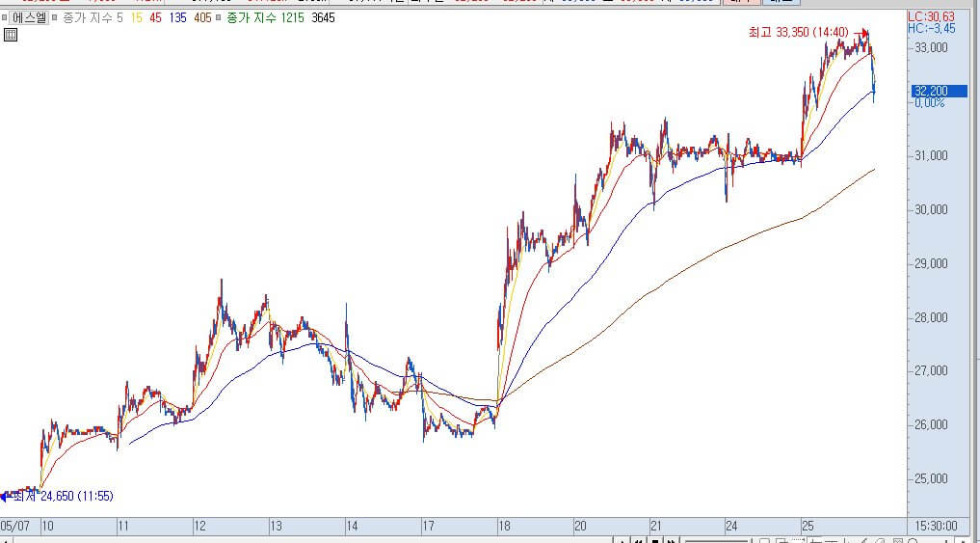The image size is (980, 543).
Task: Click the date axis label 20
Action: coord(580,526)
